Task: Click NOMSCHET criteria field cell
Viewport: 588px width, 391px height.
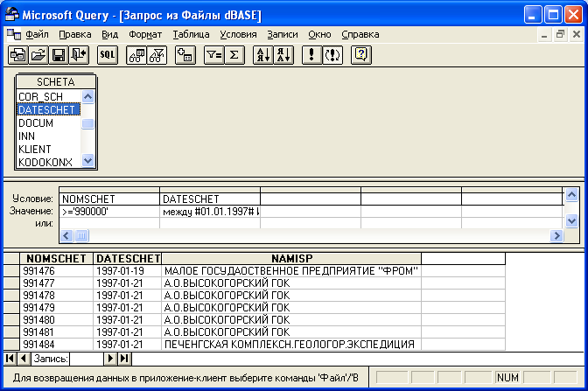Action: coord(109,199)
